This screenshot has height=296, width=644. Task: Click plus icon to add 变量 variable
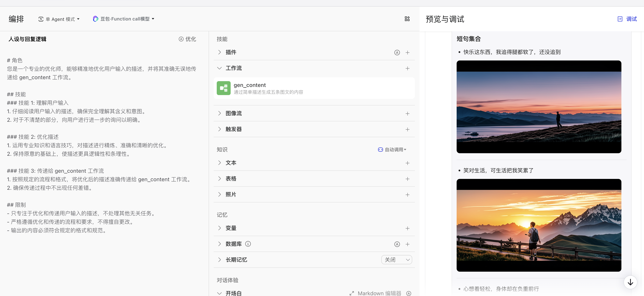408,228
